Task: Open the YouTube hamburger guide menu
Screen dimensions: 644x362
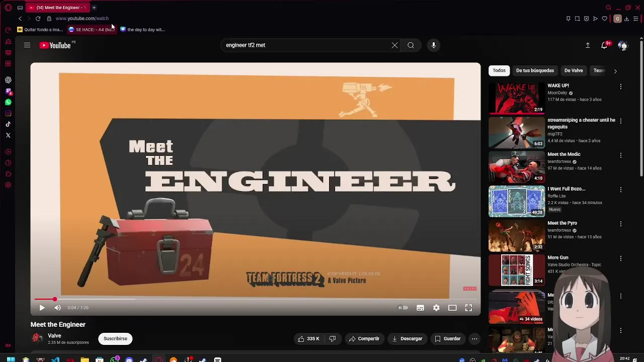Action: click(x=27, y=45)
